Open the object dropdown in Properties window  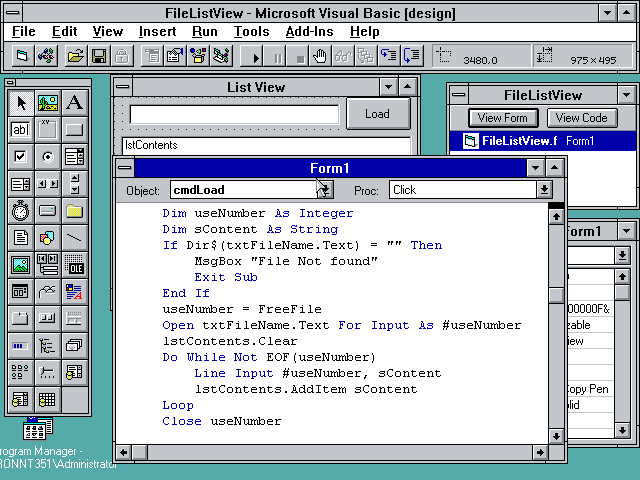(x=622, y=256)
